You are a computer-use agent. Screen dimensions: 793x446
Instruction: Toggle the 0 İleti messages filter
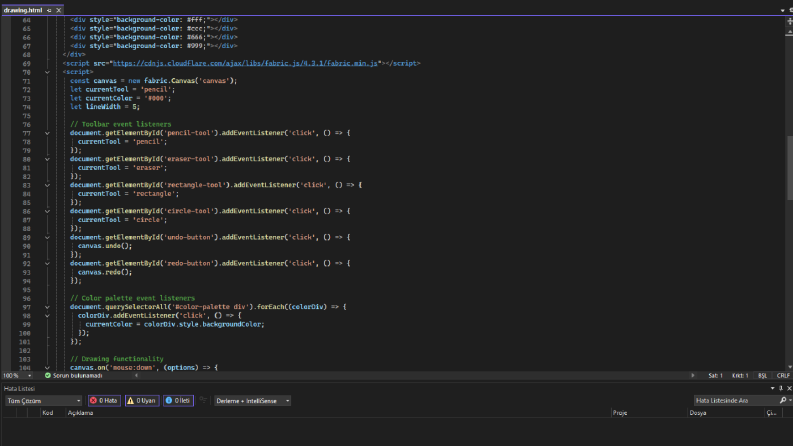178,400
